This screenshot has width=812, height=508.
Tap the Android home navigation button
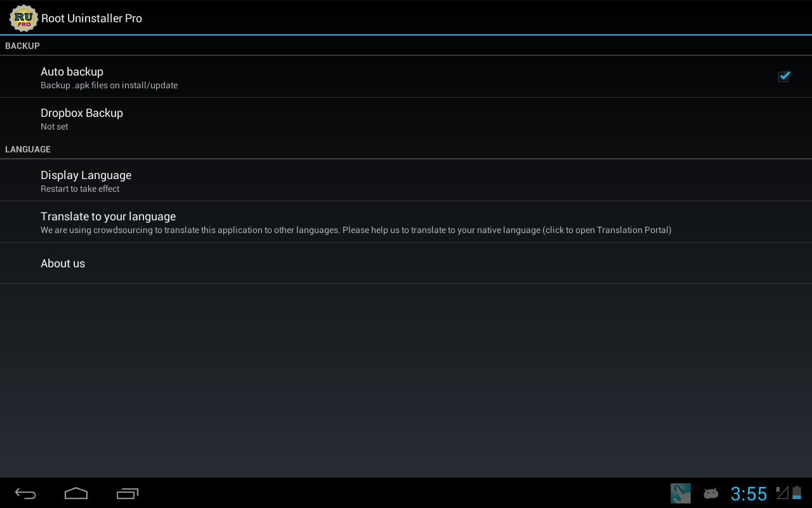pyautogui.click(x=76, y=493)
